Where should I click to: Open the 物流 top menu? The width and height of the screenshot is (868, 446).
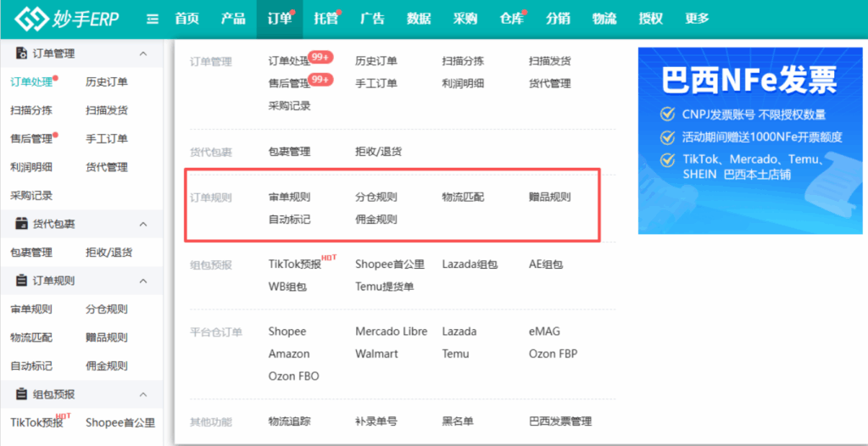pos(604,19)
